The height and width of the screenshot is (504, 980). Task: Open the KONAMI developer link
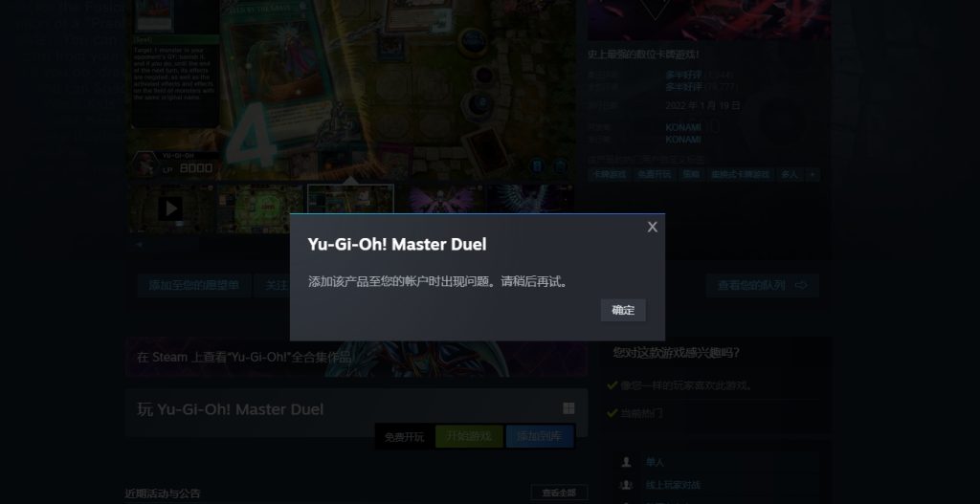pos(683,127)
